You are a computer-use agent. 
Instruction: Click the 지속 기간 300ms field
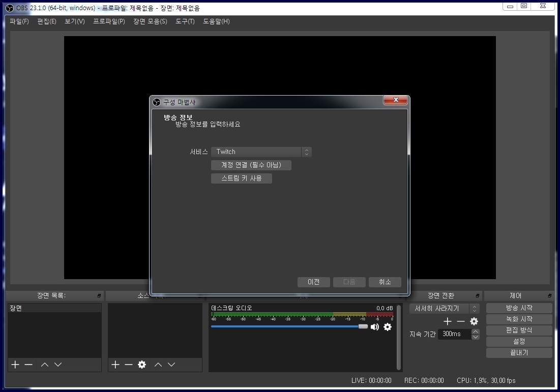pyautogui.click(x=454, y=334)
